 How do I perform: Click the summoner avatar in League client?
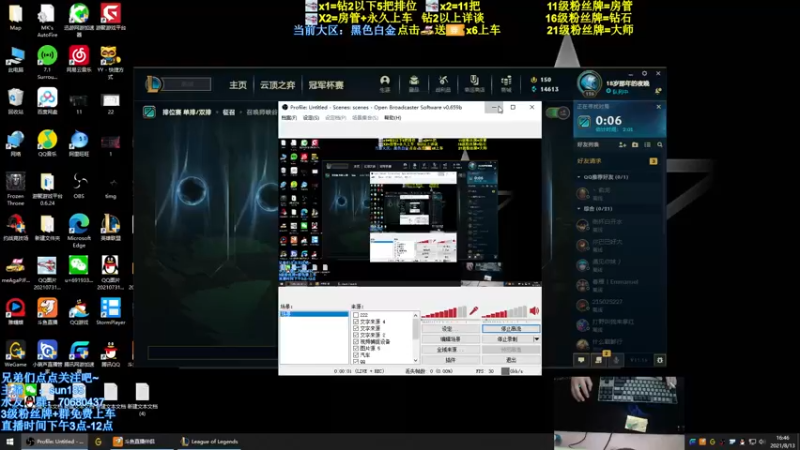[589, 83]
